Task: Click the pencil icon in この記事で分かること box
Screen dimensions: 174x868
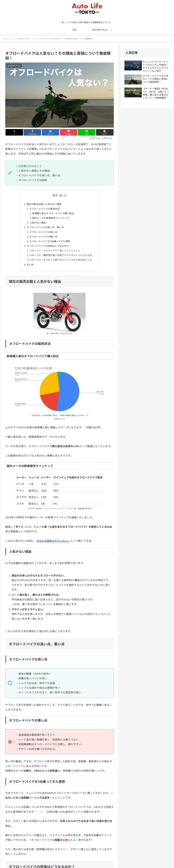Action: [x=10, y=173]
